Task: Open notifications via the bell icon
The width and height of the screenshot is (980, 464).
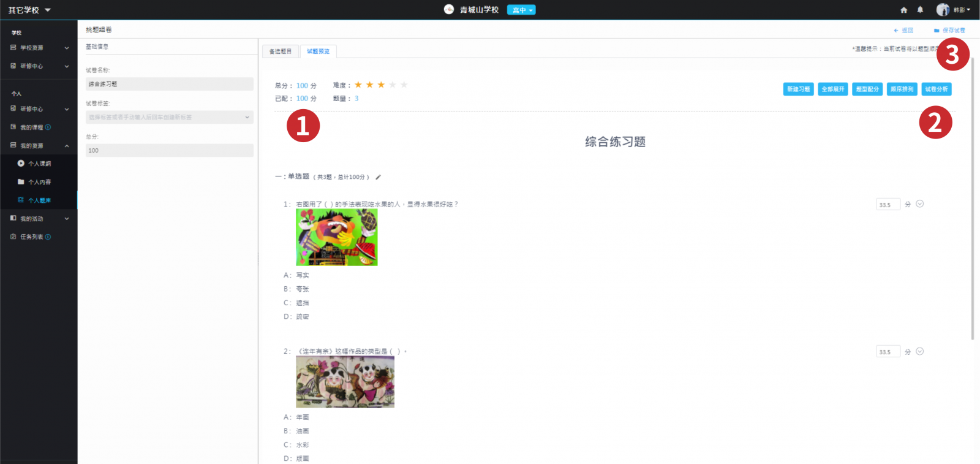Action: click(x=920, y=10)
